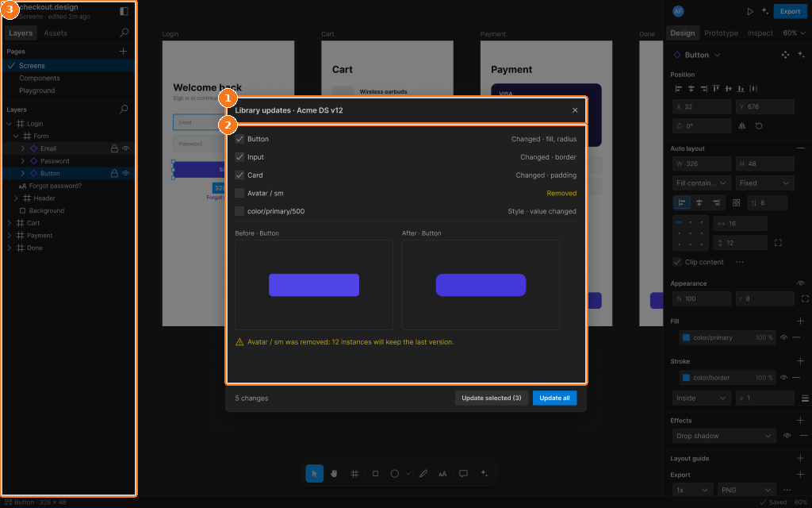Open the stroke advanced settings lines icon

pyautogui.click(x=805, y=398)
